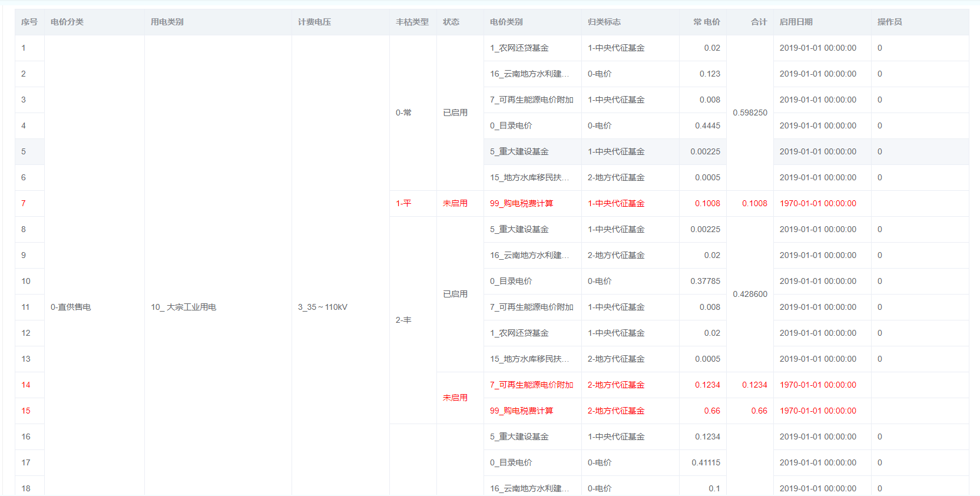Click row number 11
Image resolution: width=980 pixels, height=496 pixels.
25,307
